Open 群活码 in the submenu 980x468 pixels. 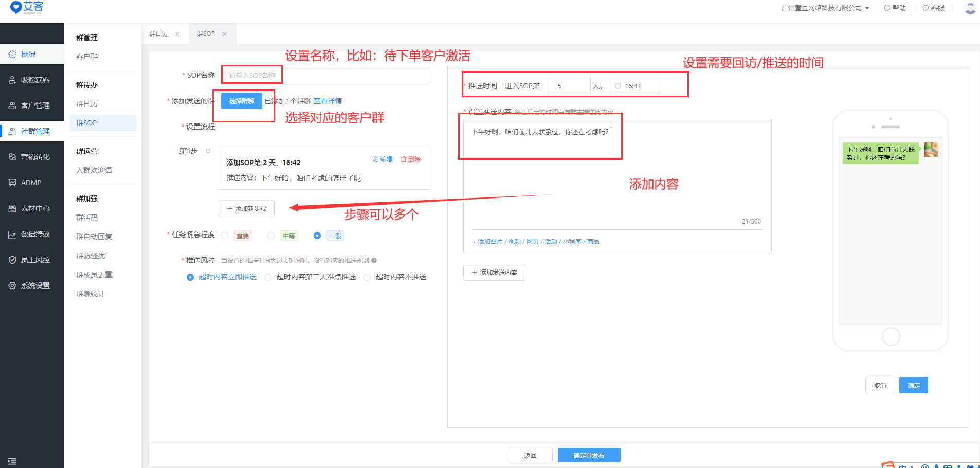pos(87,218)
